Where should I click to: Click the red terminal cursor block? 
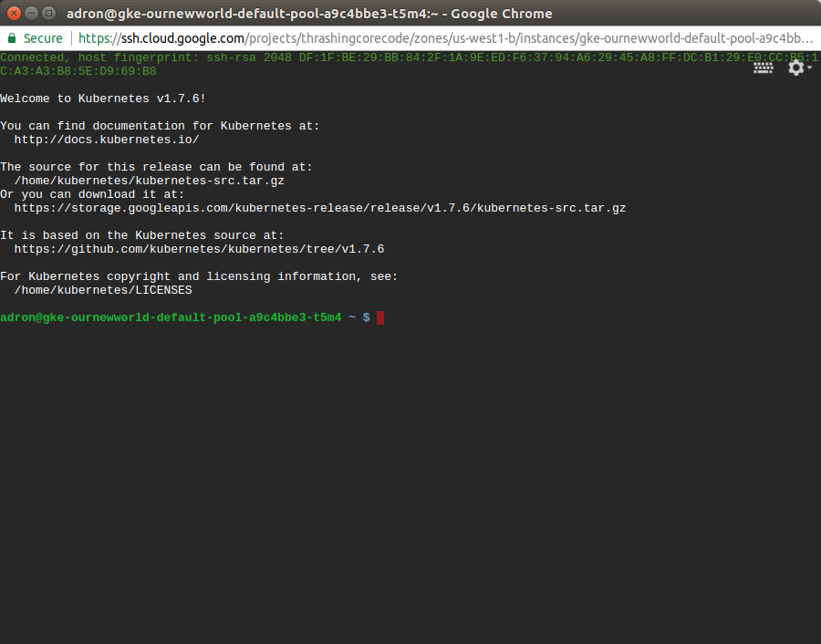tap(380, 317)
